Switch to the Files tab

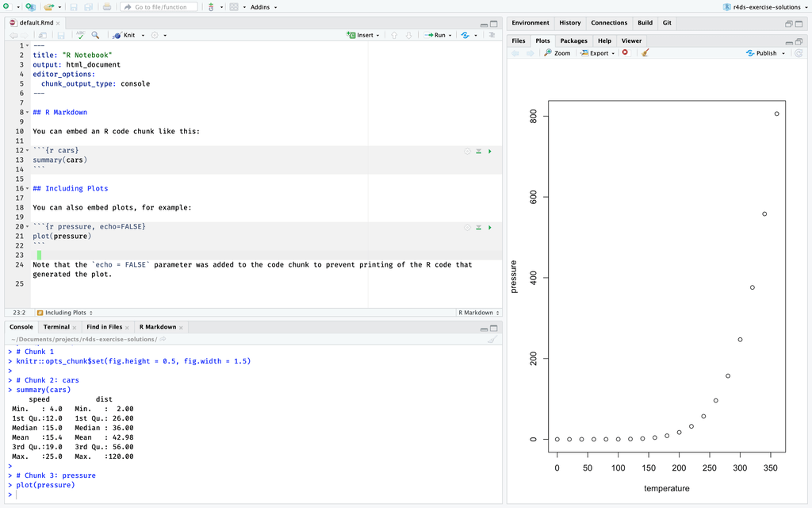[x=519, y=41]
